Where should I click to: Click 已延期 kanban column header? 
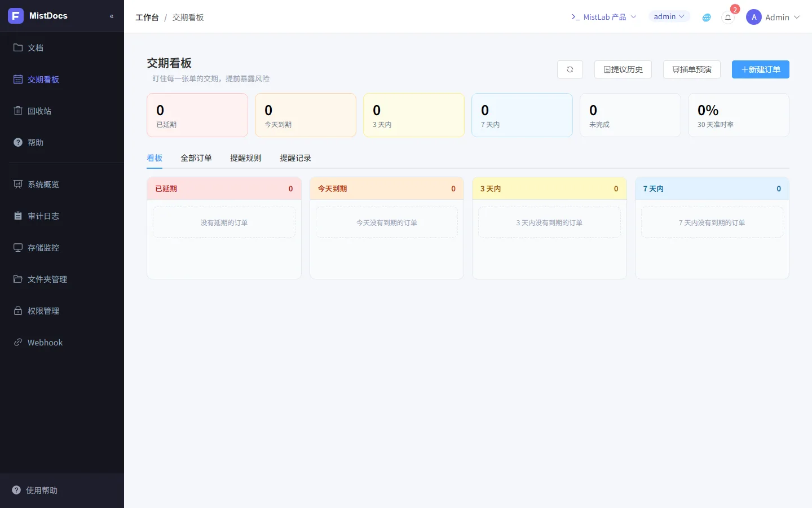(224, 189)
